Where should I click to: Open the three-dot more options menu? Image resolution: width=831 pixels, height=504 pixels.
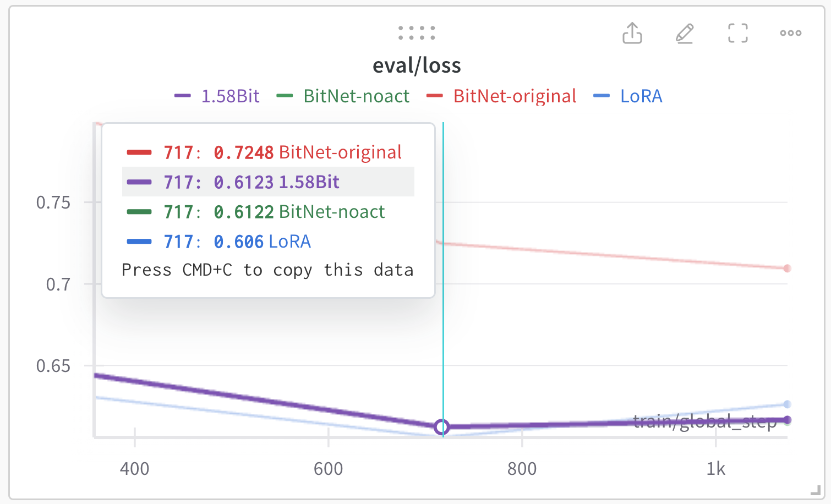pos(791,33)
